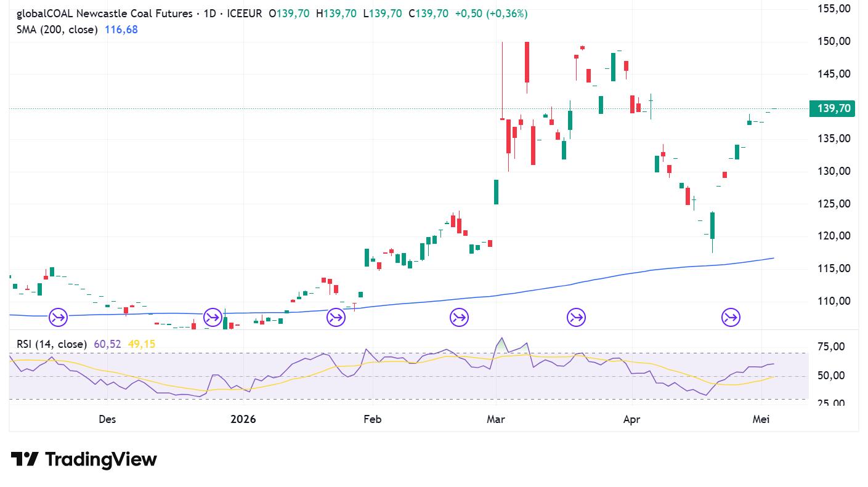Click the 110,00 price axis label

[834, 301]
